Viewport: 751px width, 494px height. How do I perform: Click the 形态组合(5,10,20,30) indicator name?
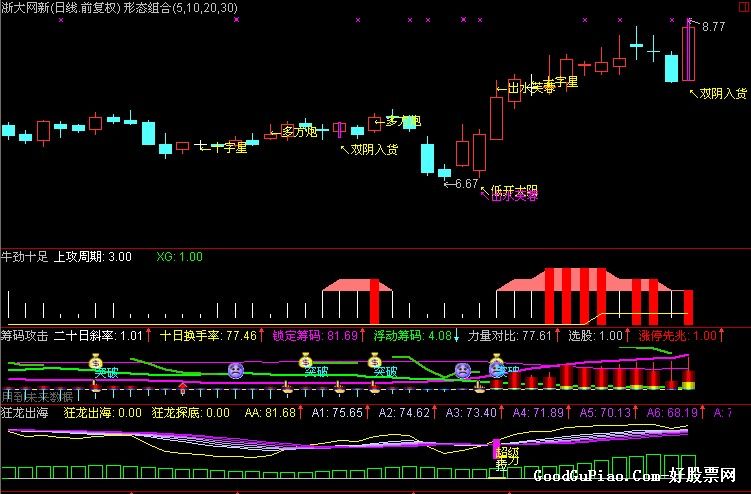pos(180,8)
